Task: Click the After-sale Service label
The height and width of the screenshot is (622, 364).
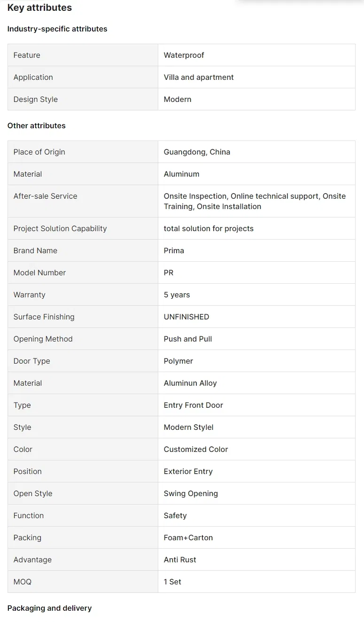Action: click(x=45, y=196)
